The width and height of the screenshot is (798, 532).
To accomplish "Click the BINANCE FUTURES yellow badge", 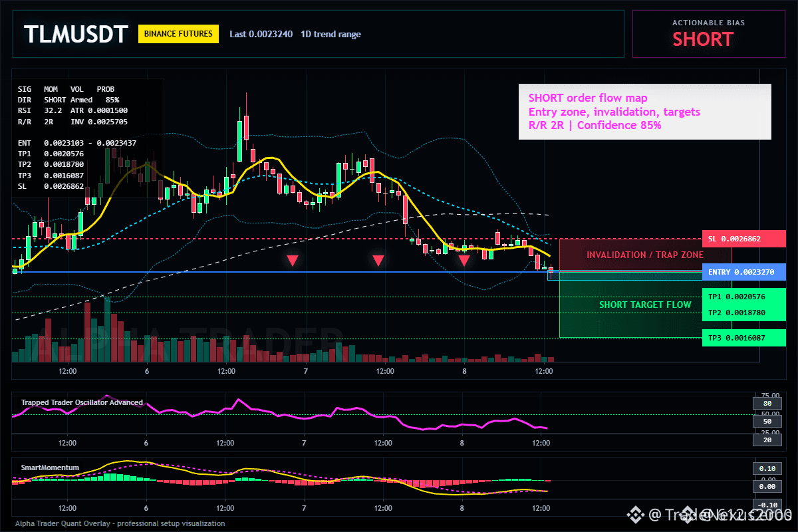I will (178, 33).
